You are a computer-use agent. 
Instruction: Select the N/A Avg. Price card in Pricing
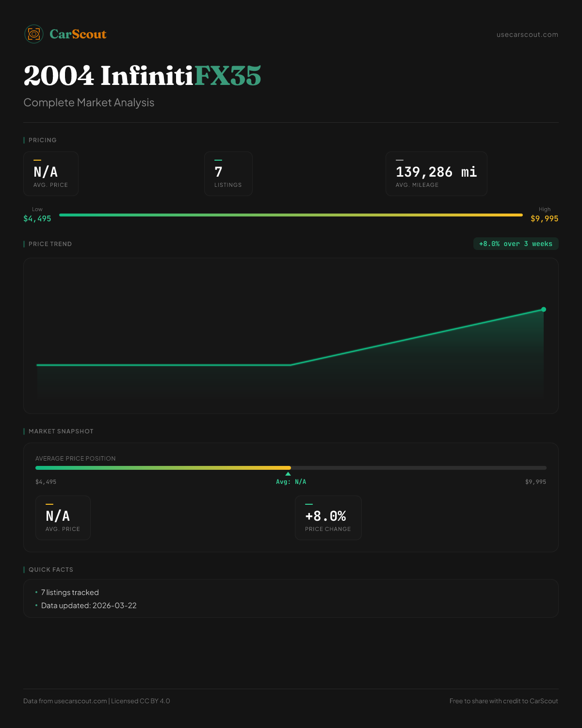(51, 174)
